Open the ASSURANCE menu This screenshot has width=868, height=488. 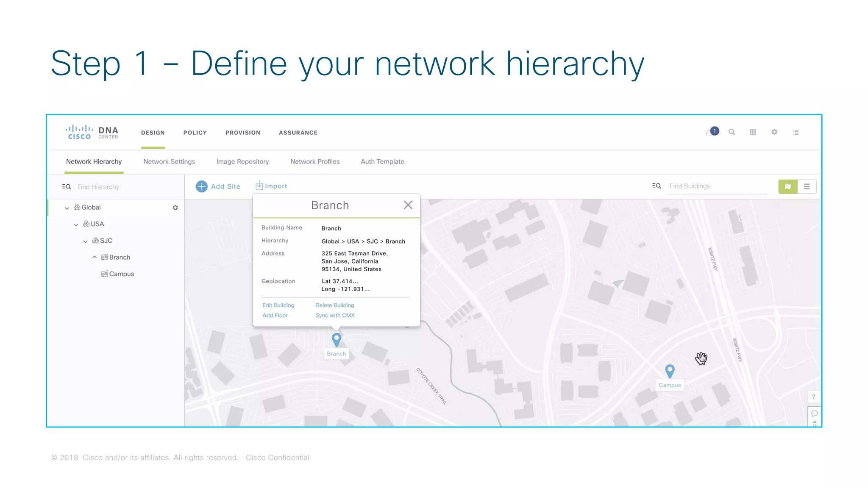click(x=298, y=133)
